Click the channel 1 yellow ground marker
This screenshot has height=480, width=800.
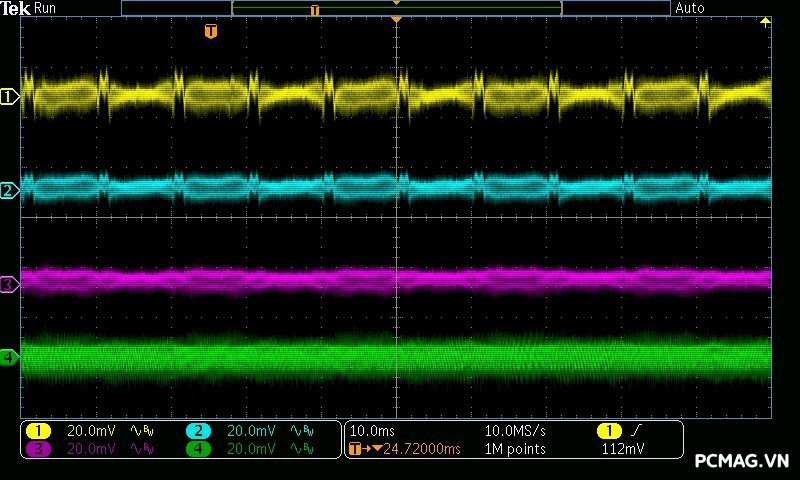pos(9,97)
